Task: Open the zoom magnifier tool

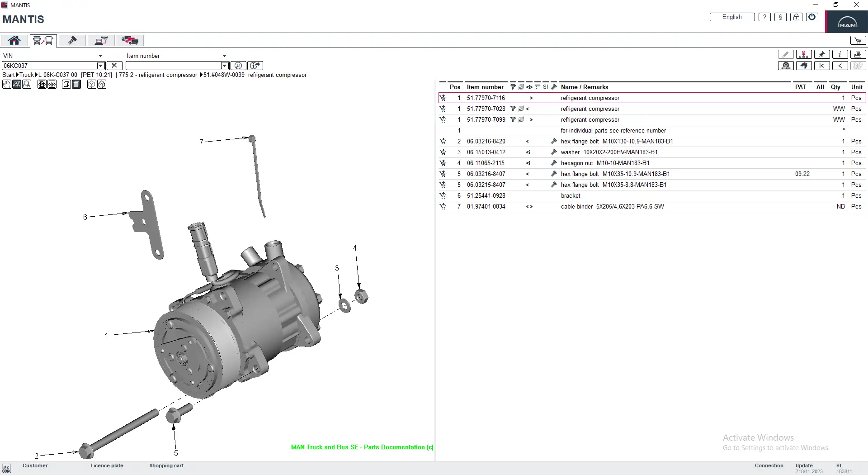Action: (27, 84)
